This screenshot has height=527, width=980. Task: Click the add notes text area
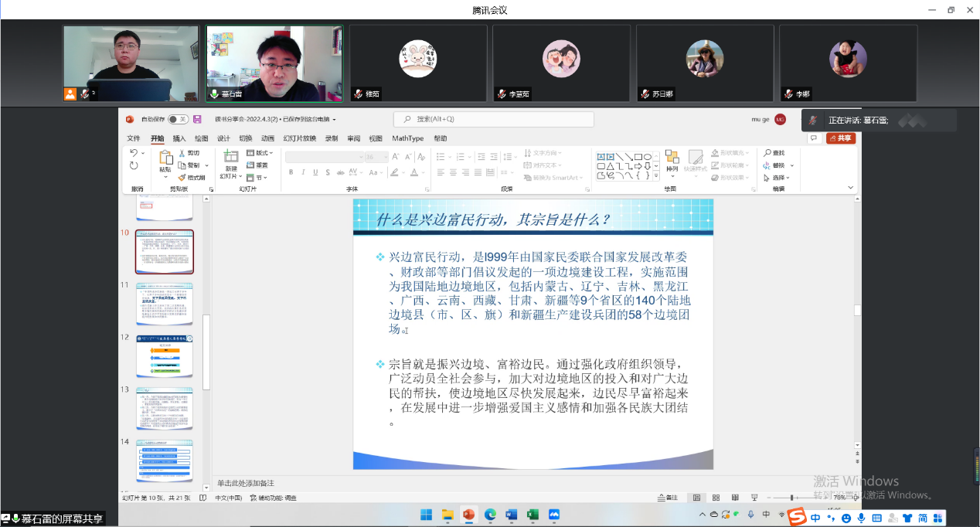(x=464, y=483)
